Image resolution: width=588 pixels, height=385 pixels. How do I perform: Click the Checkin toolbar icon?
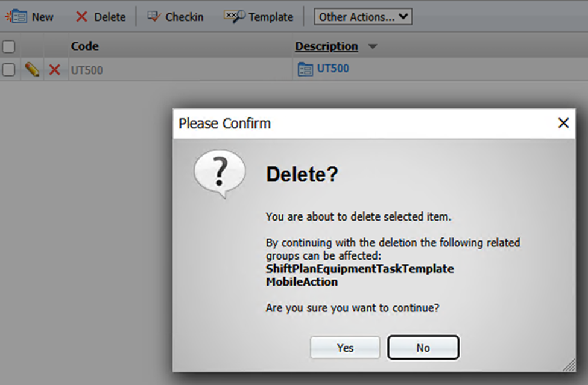click(x=154, y=16)
